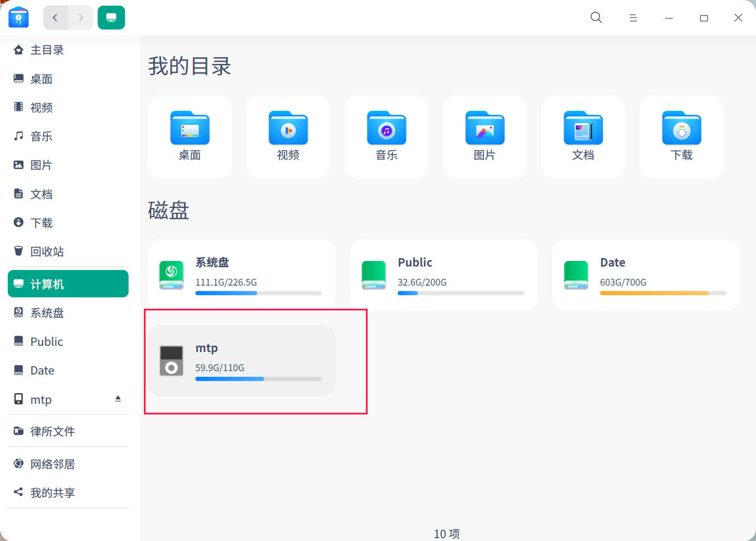Select 计算机 in the sidebar
The width and height of the screenshot is (756, 541).
pos(68,284)
